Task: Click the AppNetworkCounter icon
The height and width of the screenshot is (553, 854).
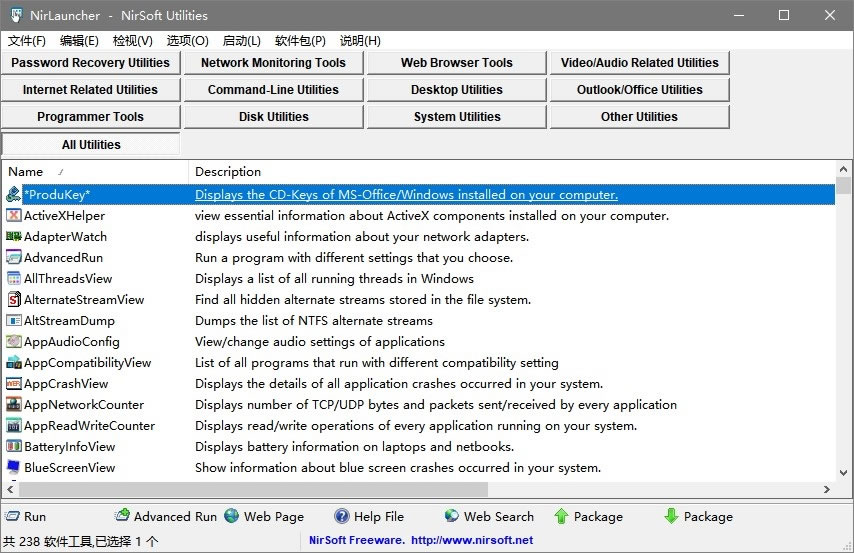Action: [x=14, y=404]
